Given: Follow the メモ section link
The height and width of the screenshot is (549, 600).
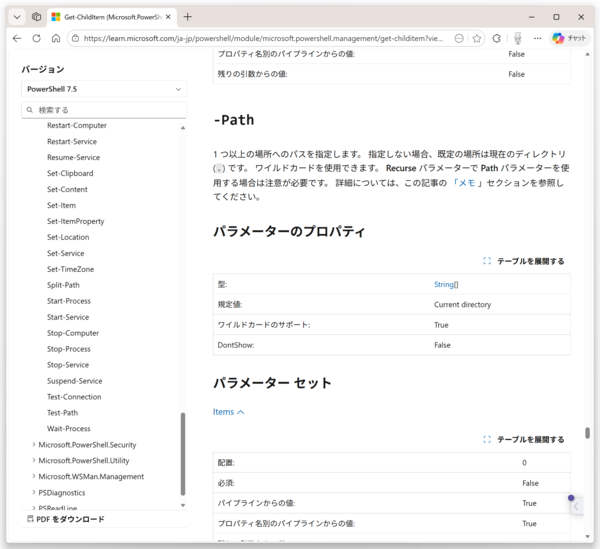Looking at the screenshot, I should (x=466, y=183).
